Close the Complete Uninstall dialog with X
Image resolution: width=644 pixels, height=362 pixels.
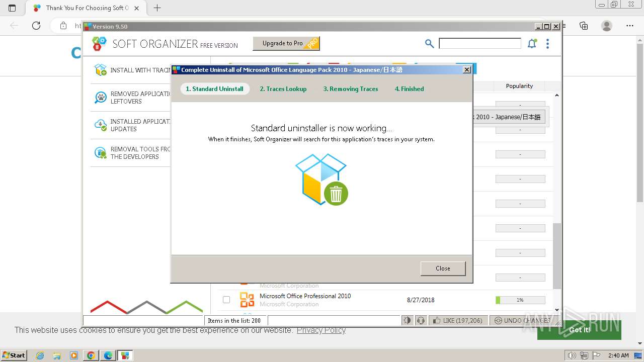tap(466, 69)
